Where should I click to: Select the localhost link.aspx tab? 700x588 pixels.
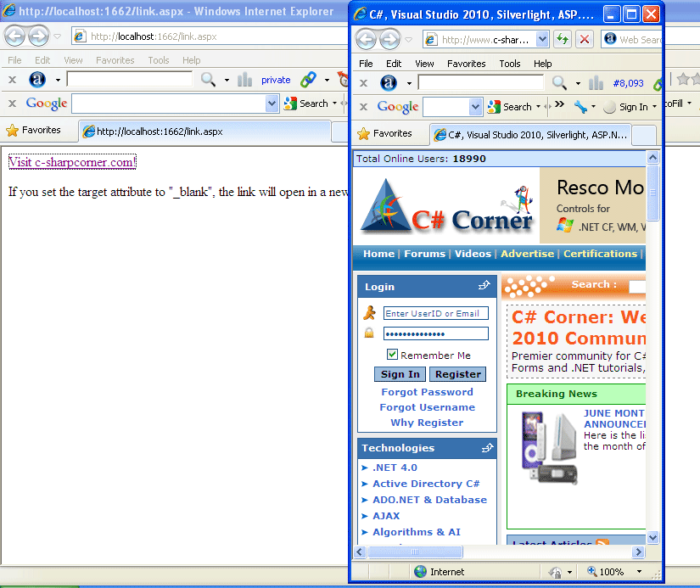pos(205,132)
